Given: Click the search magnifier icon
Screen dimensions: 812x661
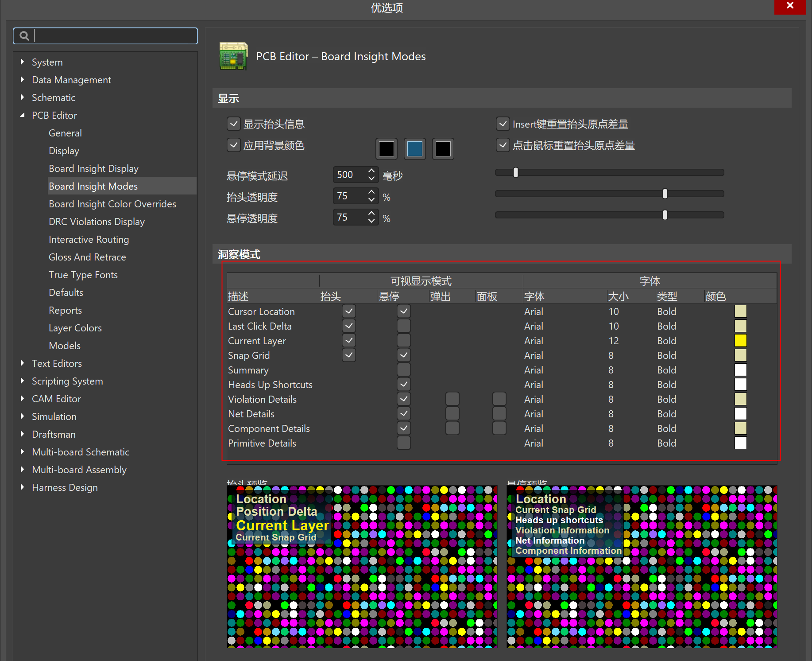Looking at the screenshot, I should 24,36.
